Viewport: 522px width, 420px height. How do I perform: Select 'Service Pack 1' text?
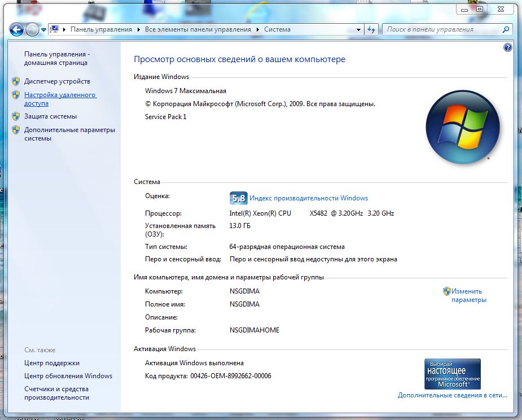[165, 117]
